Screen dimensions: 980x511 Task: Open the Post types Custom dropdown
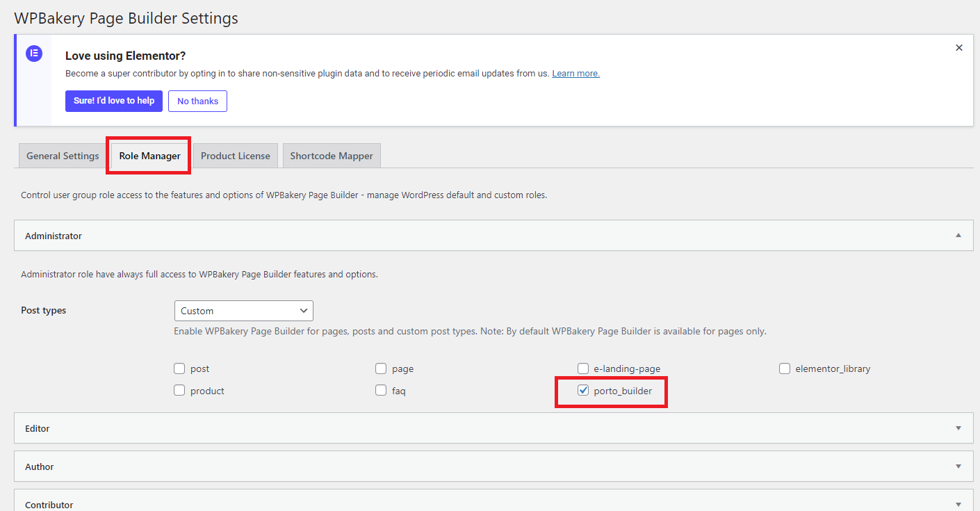[243, 311]
